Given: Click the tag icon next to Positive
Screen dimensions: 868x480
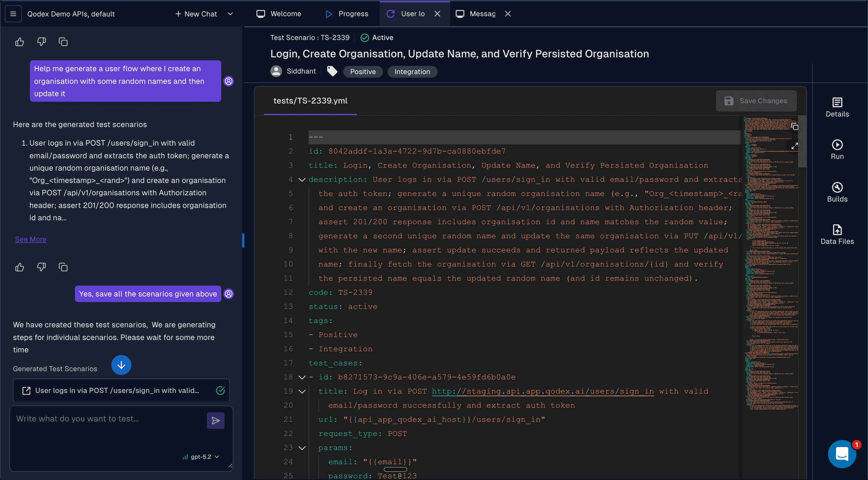Looking at the screenshot, I should coord(332,71).
